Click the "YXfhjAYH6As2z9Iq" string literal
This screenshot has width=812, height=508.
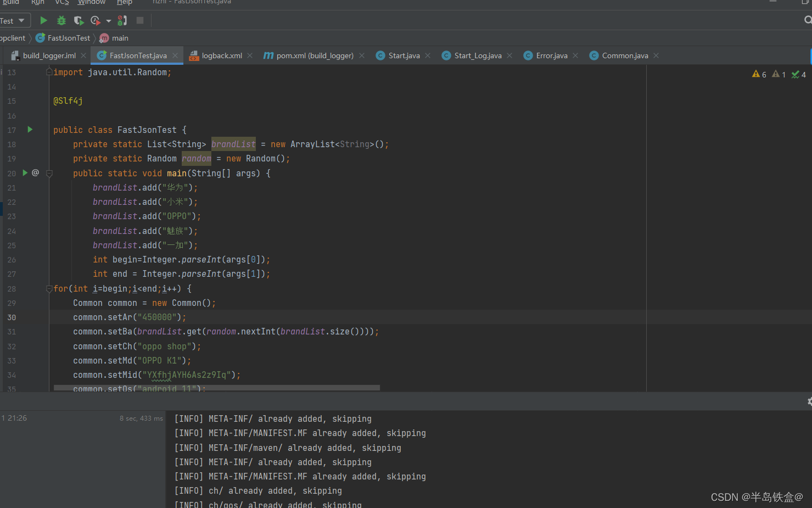pos(187,375)
